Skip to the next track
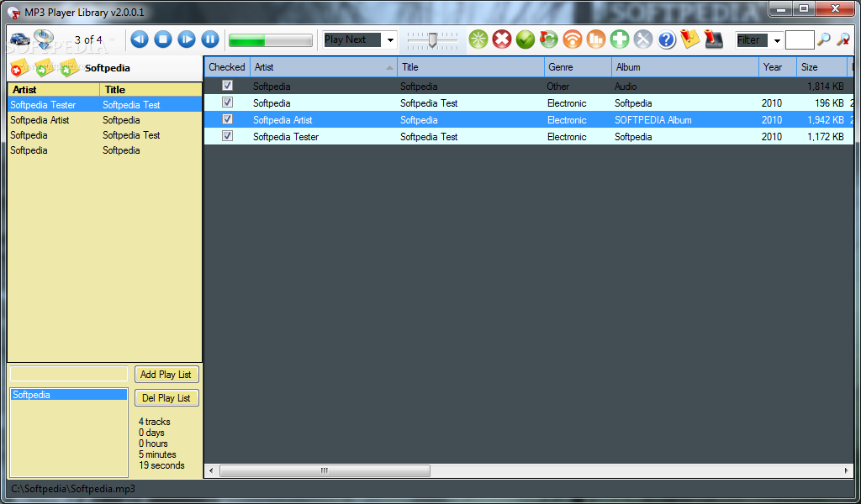This screenshot has width=861, height=504. click(x=187, y=39)
